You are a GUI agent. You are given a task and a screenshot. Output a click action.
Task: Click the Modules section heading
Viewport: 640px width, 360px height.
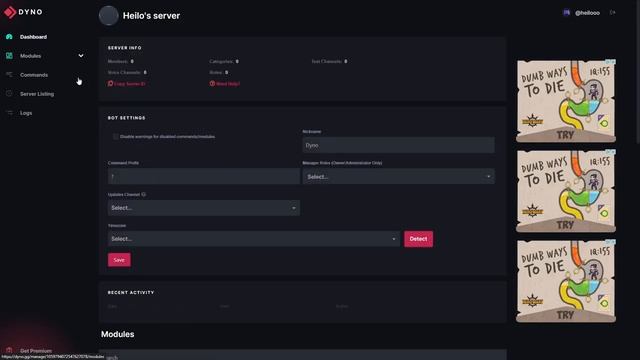(118, 334)
